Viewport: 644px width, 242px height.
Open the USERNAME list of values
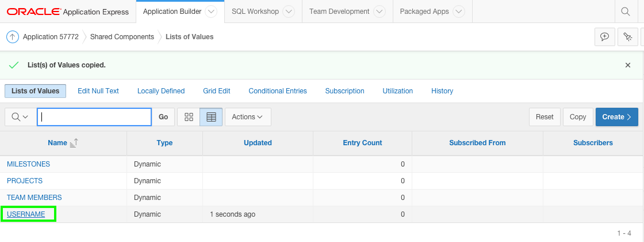point(26,214)
